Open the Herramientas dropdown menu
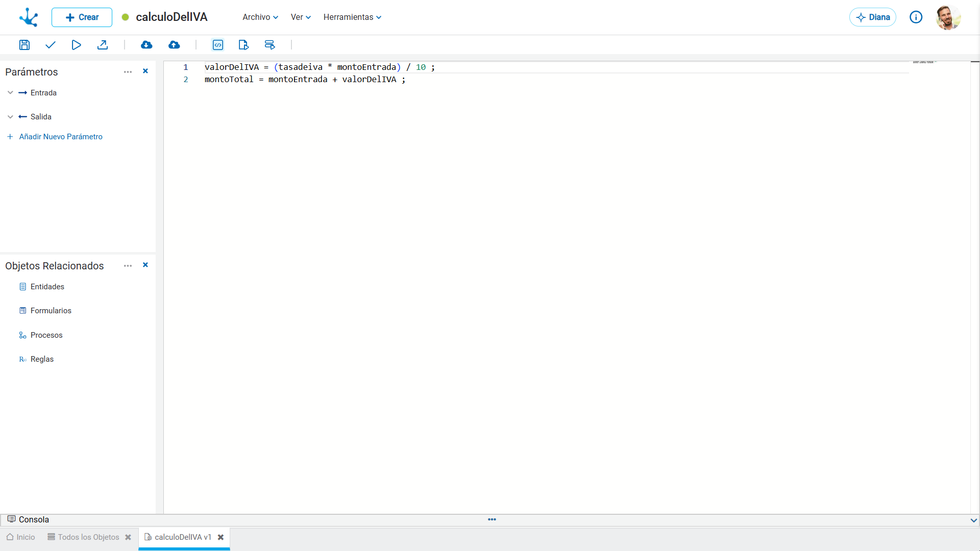The height and width of the screenshot is (551, 980). coord(352,17)
